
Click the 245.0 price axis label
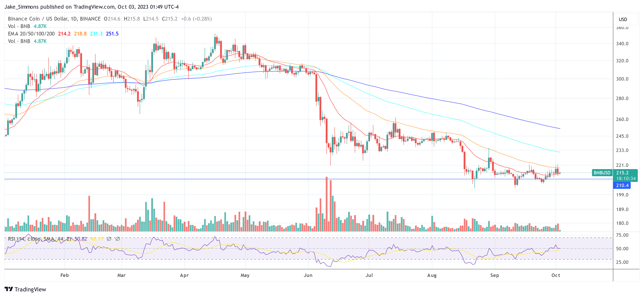click(622, 136)
